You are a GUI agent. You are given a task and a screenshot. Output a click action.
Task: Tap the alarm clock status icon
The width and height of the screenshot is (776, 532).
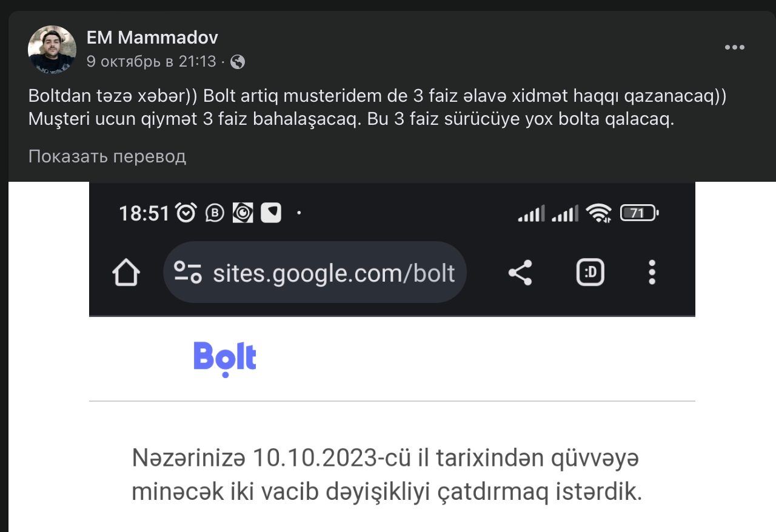pos(186,213)
